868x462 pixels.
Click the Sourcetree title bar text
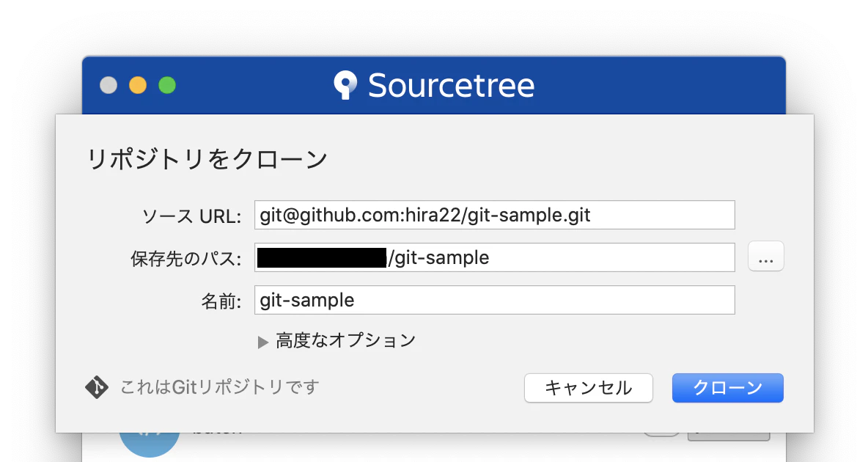click(451, 85)
